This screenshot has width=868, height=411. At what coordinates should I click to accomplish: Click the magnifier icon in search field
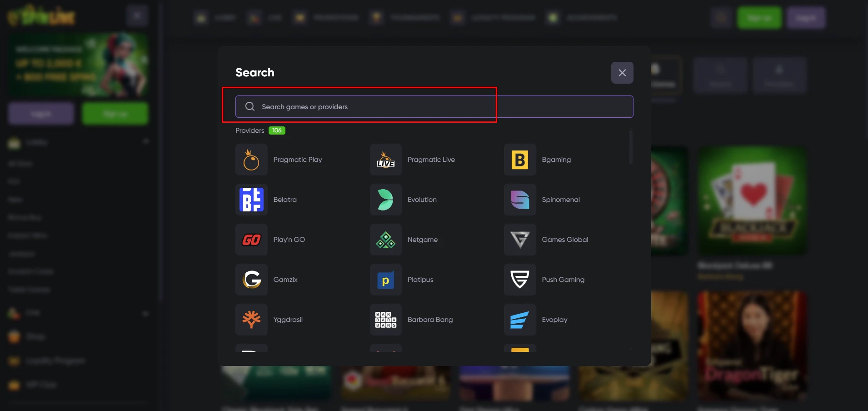[x=250, y=106]
